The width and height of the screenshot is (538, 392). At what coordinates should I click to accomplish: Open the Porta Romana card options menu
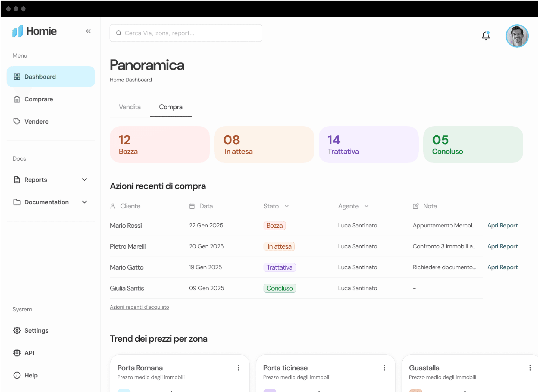pyautogui.click(x=239, y=368)
